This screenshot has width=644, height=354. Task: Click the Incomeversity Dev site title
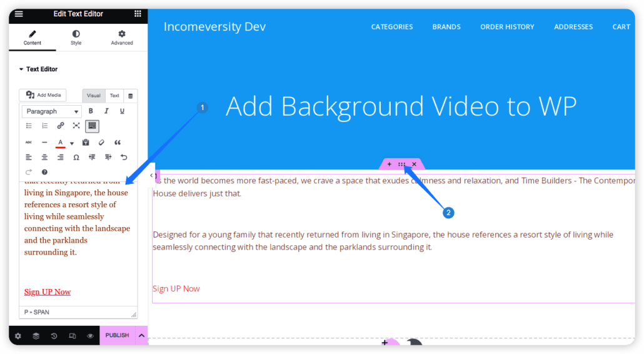[214, 27]
